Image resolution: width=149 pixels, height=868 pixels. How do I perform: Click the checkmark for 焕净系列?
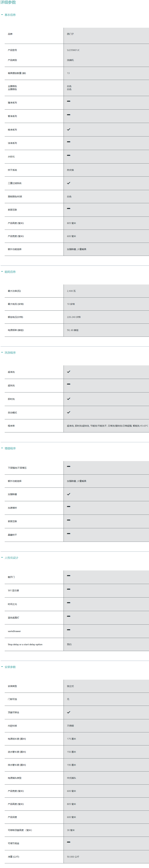point(69,129)
